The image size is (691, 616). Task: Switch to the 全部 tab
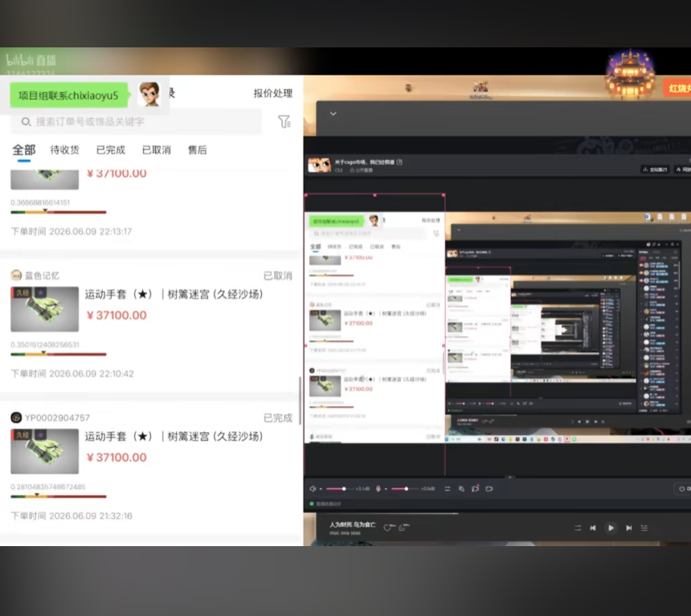click(24, 150)
